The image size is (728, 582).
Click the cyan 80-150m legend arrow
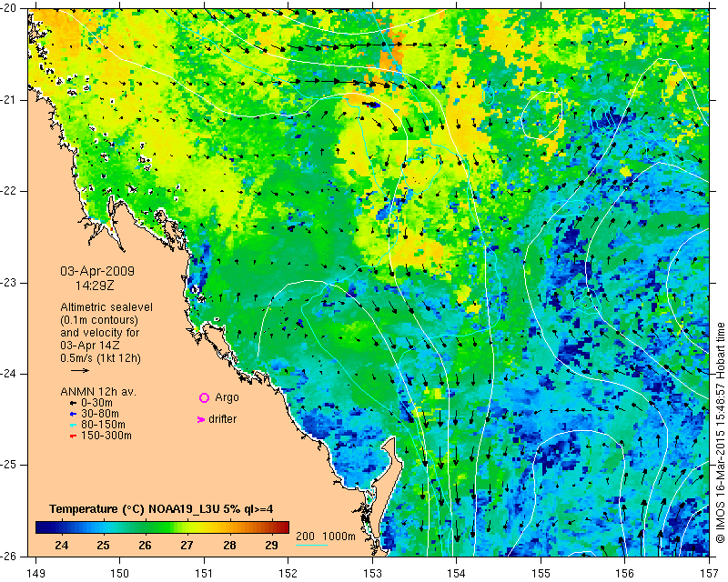tap(73, 425)
